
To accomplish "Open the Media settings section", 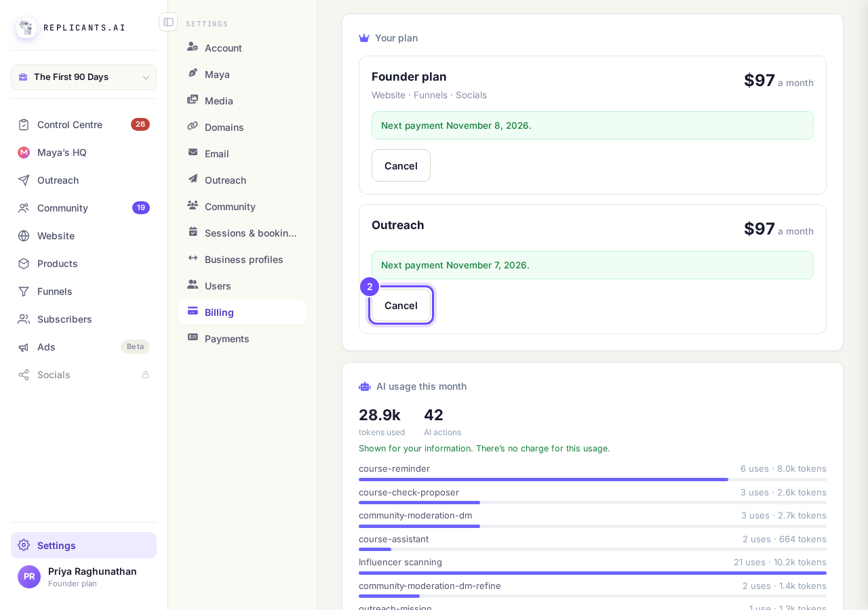I will click(242, 100).
